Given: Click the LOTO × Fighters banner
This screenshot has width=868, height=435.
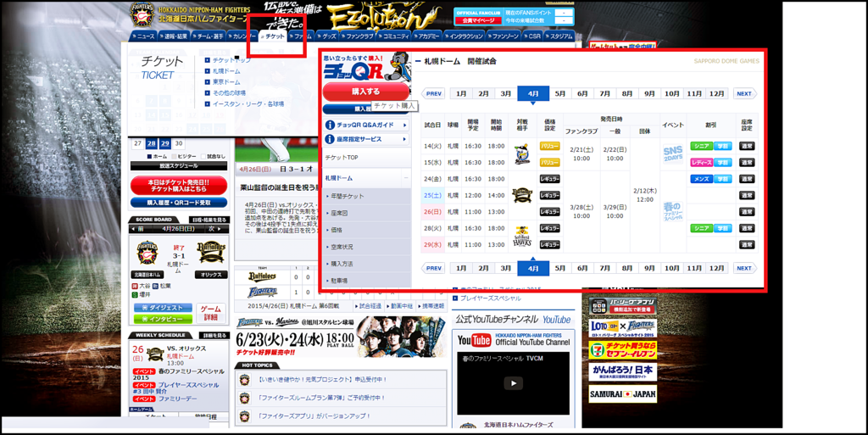Looking at the screenshot, I should tap(623, 326).
